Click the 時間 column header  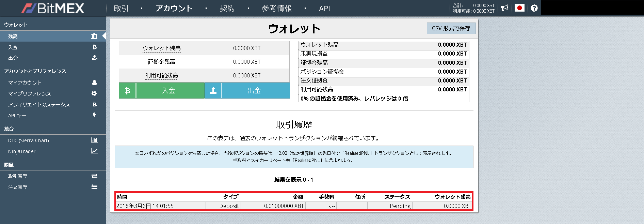tap(122, 197)
